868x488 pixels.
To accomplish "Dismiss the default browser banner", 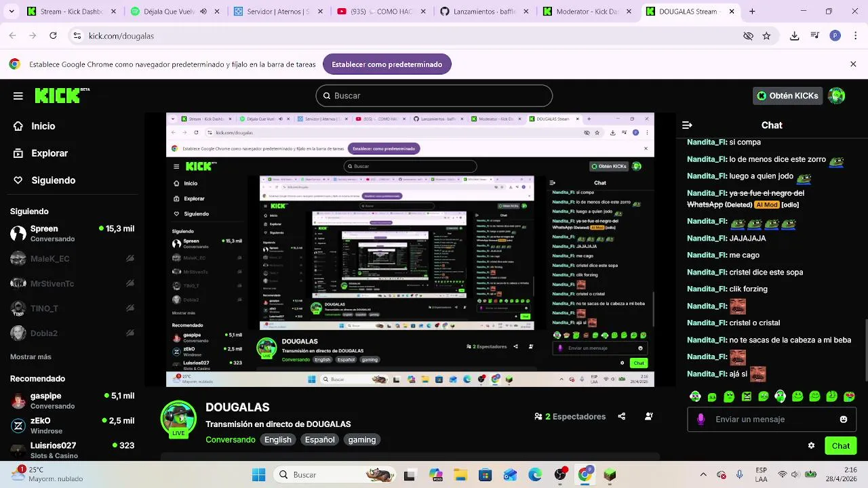I will click(x=853, y=64).
